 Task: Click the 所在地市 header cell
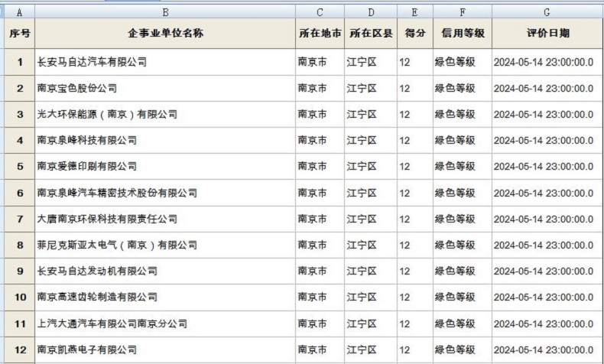click(320, 33)
